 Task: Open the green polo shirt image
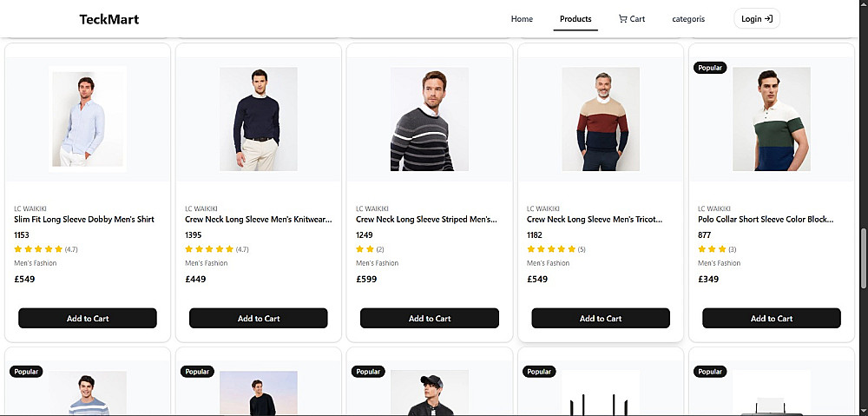coord(772,119)
